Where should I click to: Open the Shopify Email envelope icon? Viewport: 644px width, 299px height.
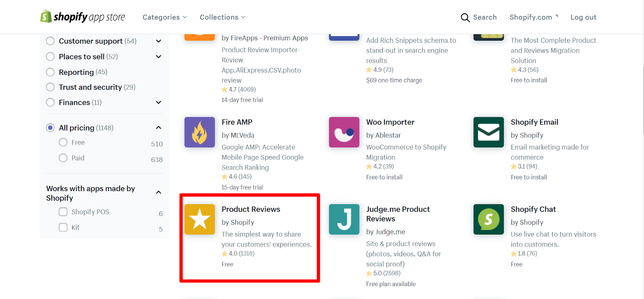[489, 132]
